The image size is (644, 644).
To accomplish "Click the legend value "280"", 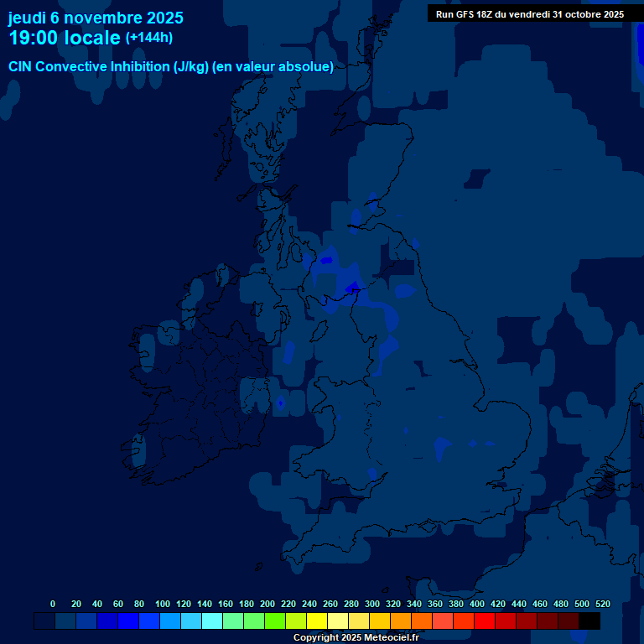I will [x=351, y=604].
